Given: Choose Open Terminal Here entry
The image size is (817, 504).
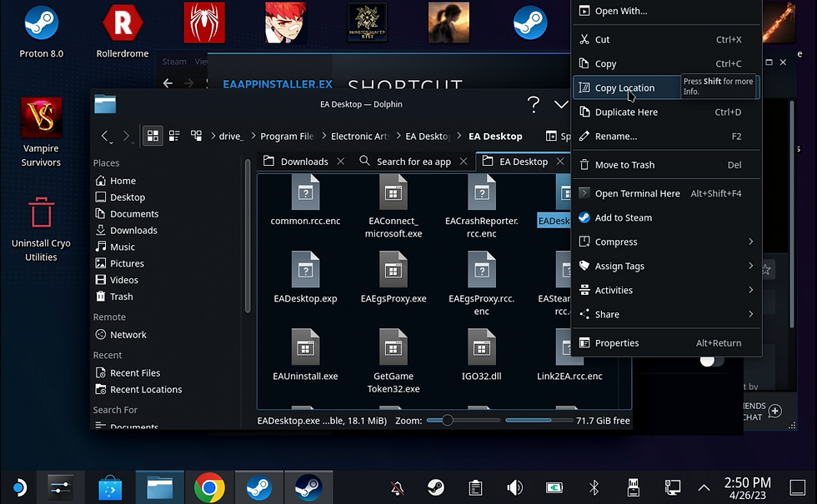Looking at the screenshot, I should pos(666,193).
